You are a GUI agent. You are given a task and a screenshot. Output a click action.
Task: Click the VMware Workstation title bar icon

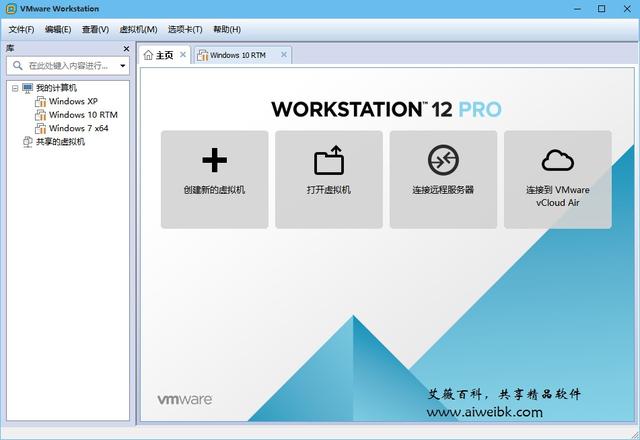click(11, 9)
